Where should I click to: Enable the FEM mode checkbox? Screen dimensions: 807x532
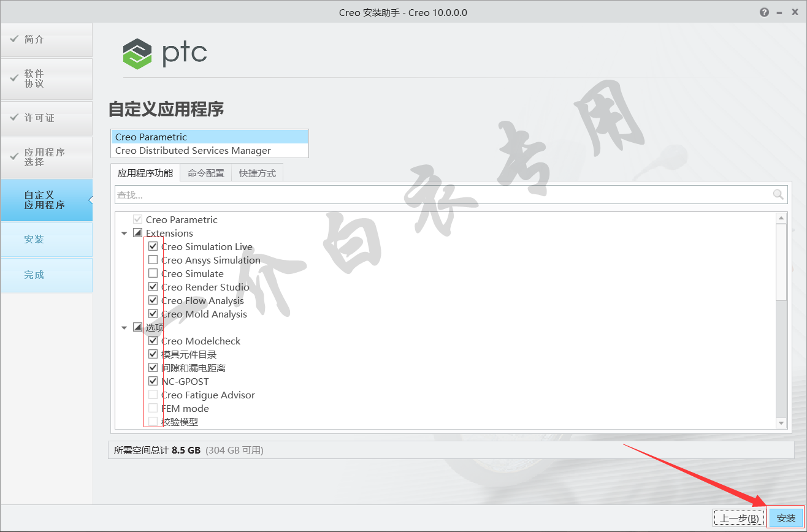(x=153, y=408)
